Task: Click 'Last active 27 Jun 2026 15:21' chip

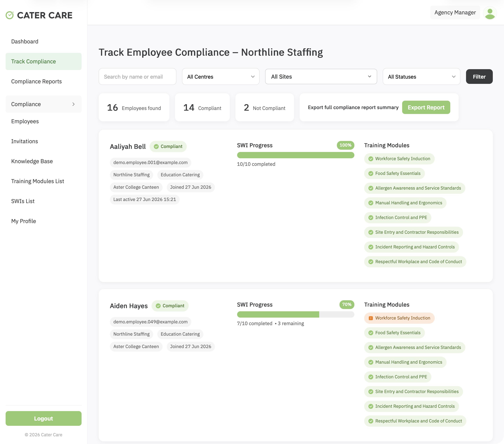Action: point(145,200)
